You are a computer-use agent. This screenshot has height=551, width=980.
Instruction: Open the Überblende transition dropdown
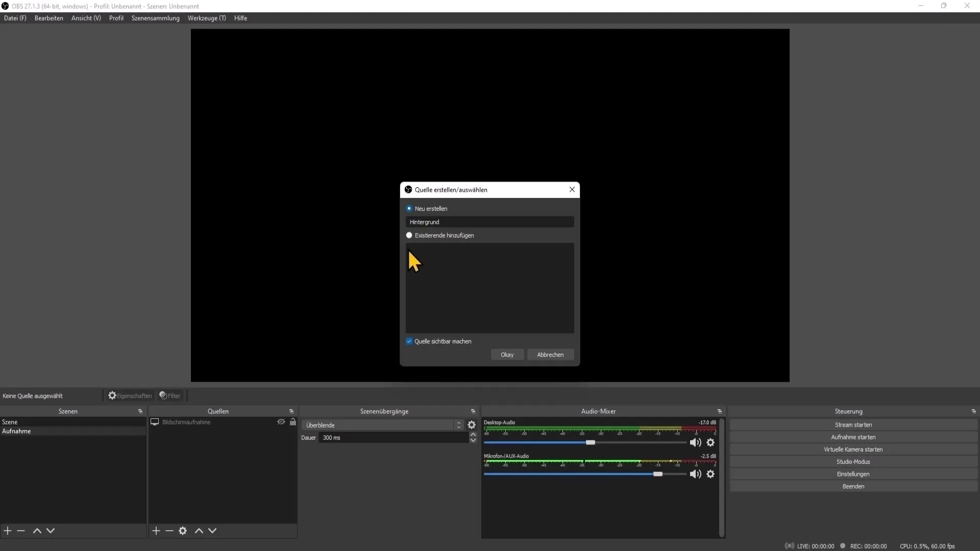382,425
